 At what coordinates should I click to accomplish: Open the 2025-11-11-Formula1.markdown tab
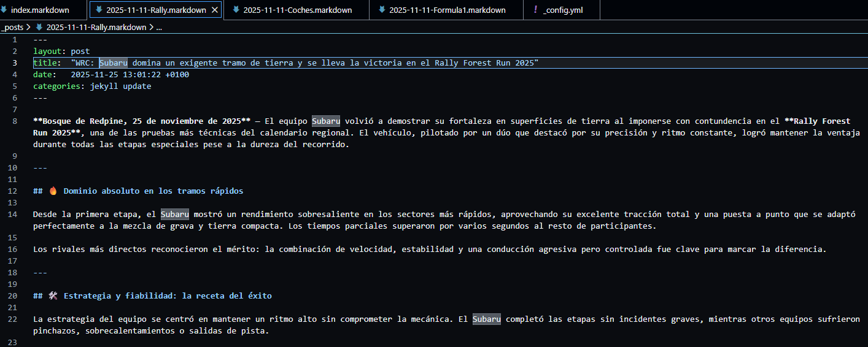tap(446, 10)
